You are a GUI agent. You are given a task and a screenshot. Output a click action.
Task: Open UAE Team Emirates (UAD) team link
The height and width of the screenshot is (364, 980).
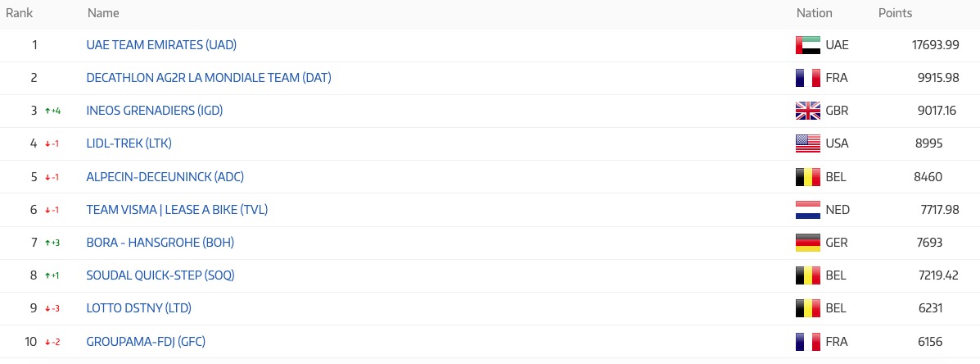[x=161, y=45]
